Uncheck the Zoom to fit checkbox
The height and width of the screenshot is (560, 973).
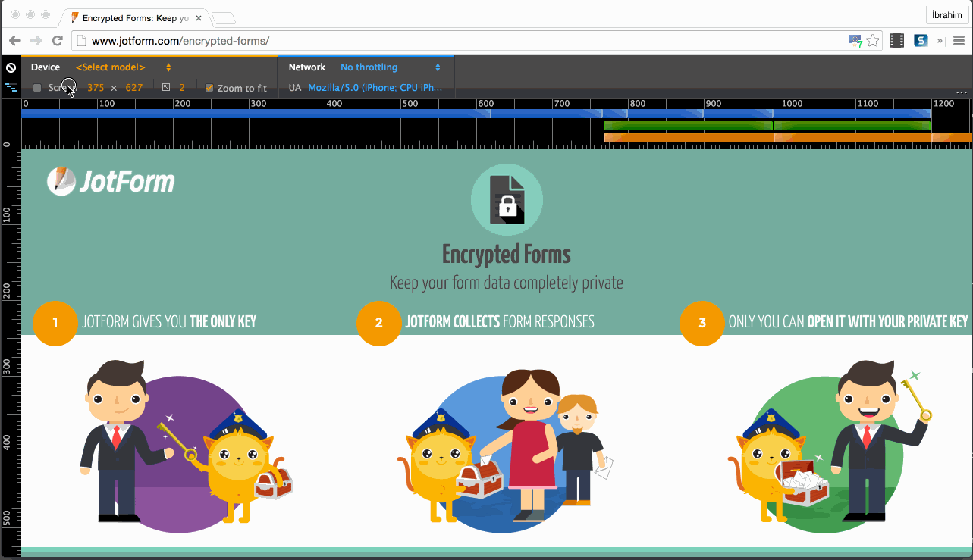(x=209, y=88)
